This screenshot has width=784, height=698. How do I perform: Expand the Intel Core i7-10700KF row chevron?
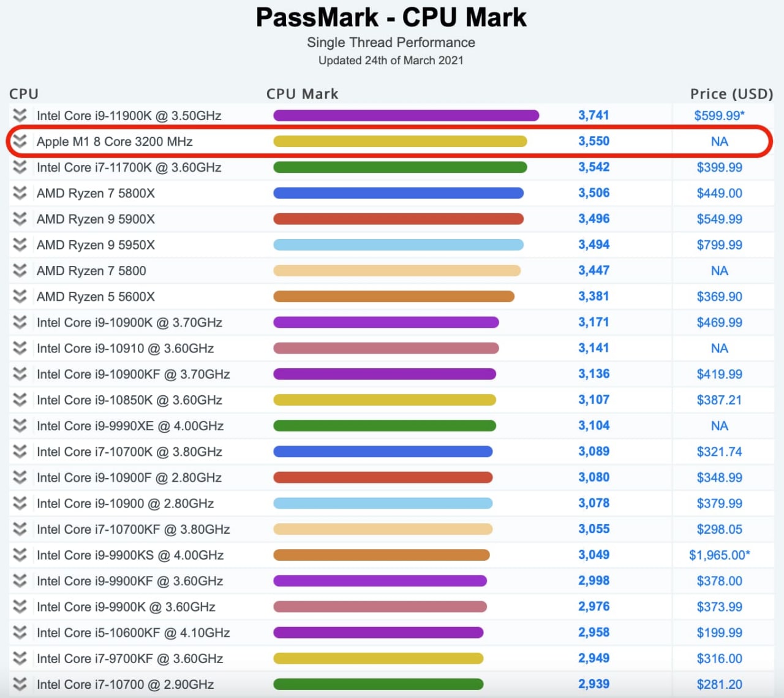(x=20, y=529)
